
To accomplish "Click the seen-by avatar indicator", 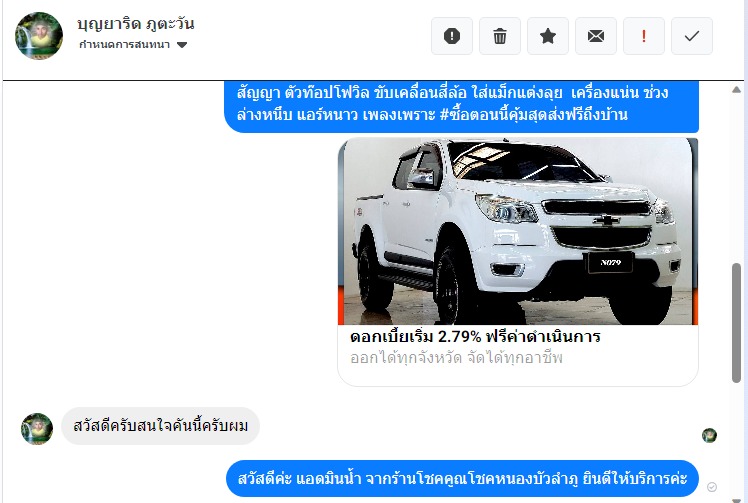I will [709, 435].
